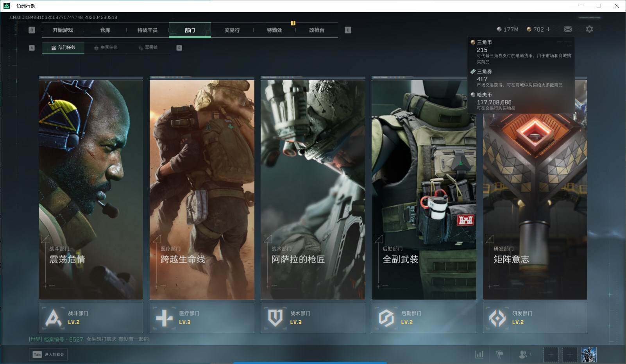Screen dimensions: 626x364
Task: Click the world chat message line
Action: (x=89, y=339)
